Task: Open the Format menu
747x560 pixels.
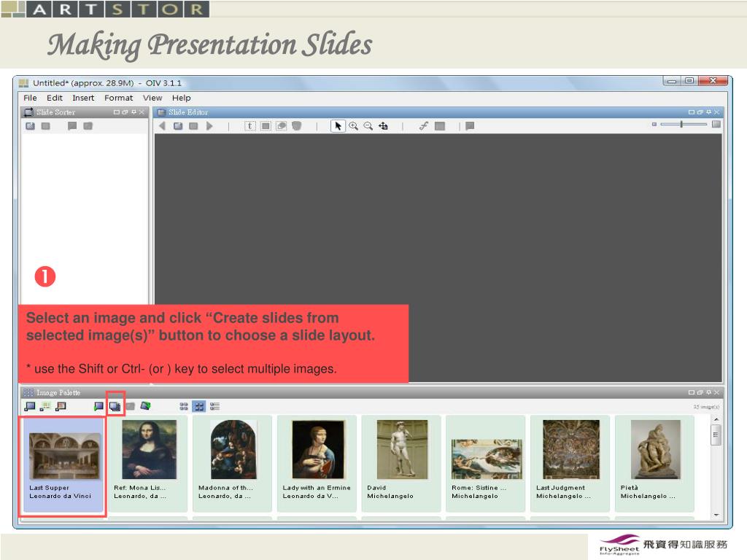Action: pos(119,98)
